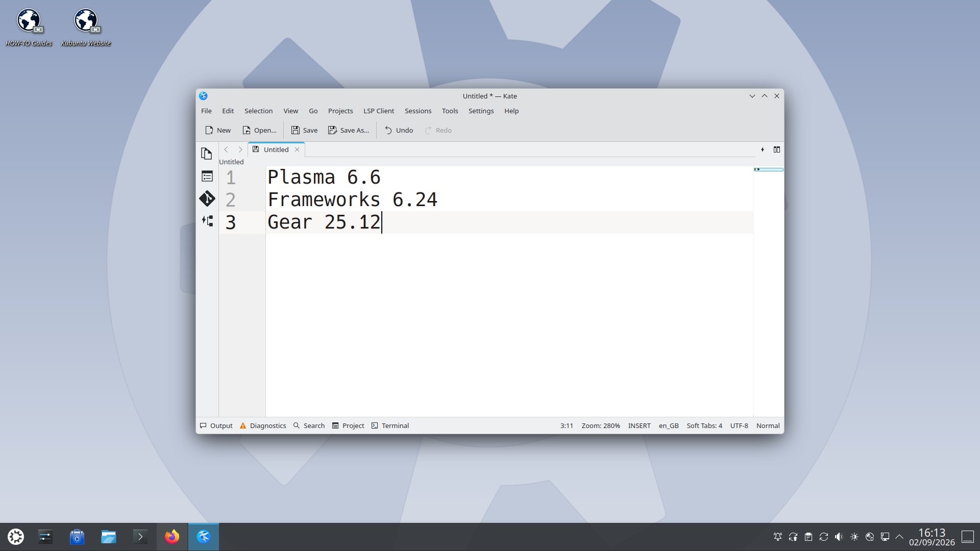Viewport: 980px width, 551px height.
Task: Click the Untitled breadcrumb path label
Action: pyautogui.click(x=231, y=162)
